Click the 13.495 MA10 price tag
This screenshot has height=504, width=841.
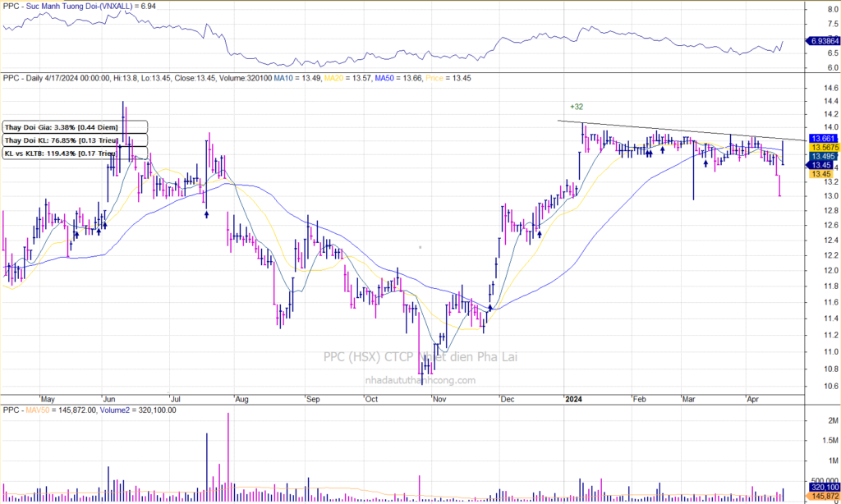click(x=821, y=157)
